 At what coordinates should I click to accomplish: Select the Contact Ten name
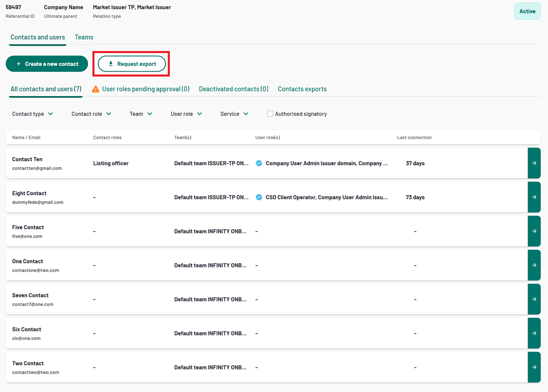(x=27, y=160)
